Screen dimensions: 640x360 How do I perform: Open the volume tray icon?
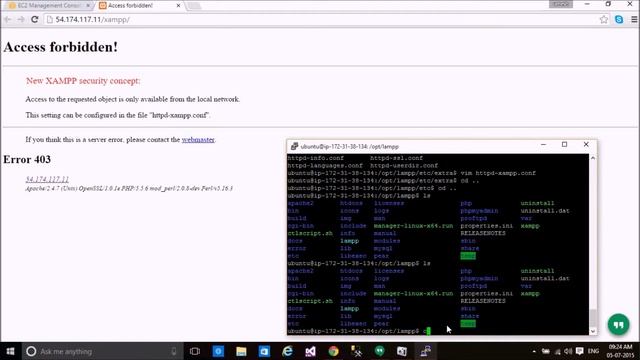coord(568,351)
